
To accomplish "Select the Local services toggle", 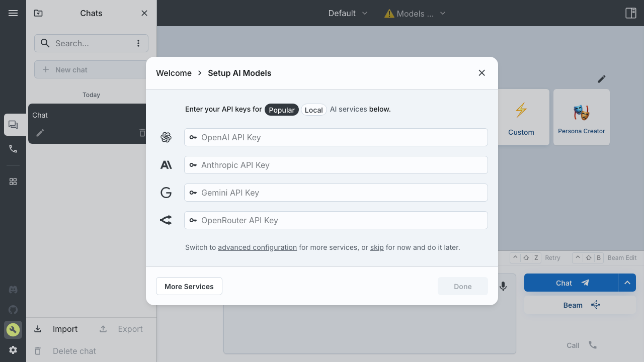I will (x=314, y=110).
